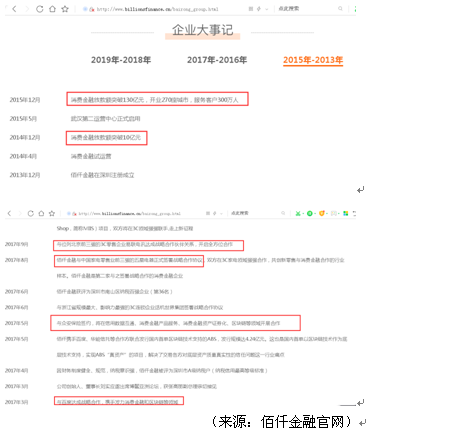Screen dimensions: 458x439
Task: Open the dropdown arrow beside the top lightning icon
Action: pos(266,9)
